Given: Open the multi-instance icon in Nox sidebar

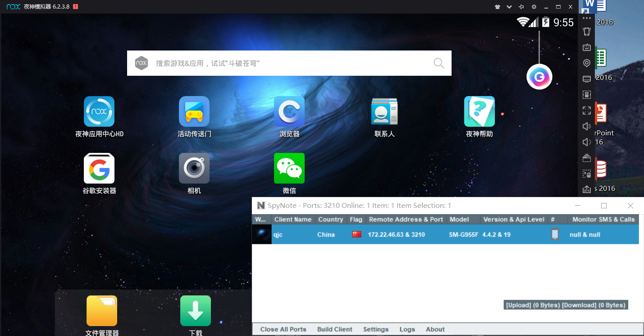Looking at the screenshot, I should coord(586,158).
